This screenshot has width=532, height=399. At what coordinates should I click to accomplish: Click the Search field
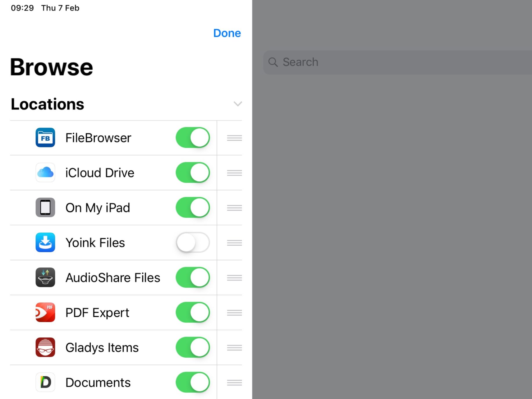(x=397, y=62)
